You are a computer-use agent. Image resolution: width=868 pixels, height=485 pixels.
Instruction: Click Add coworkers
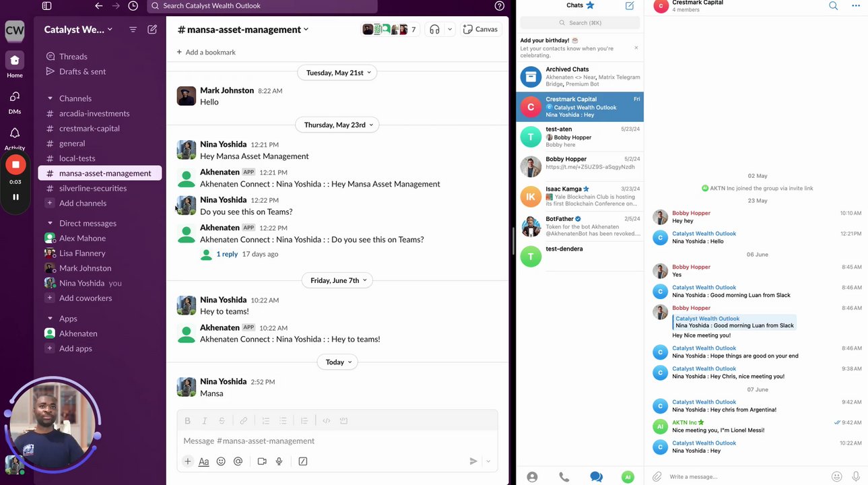[86, 298]
